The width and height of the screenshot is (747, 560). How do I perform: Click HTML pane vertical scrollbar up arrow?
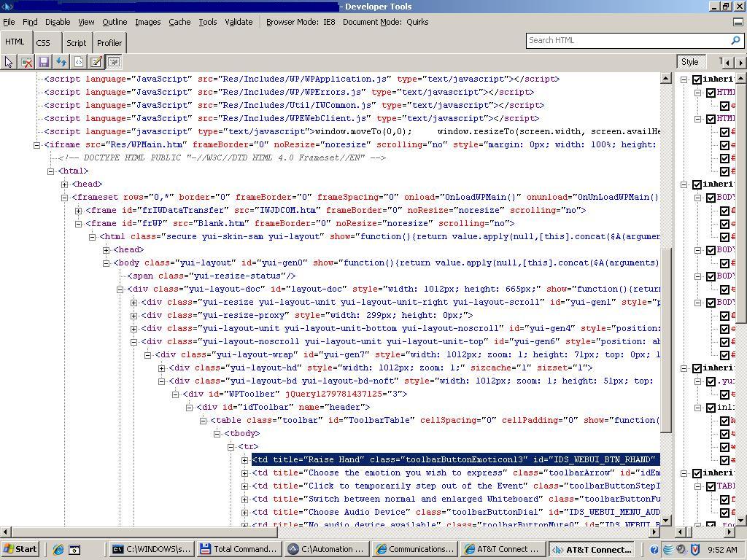point(666,79)
